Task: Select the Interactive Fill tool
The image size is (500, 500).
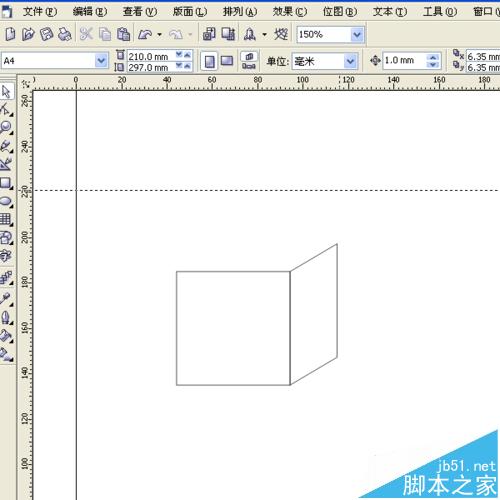Action: pos(6,354)
